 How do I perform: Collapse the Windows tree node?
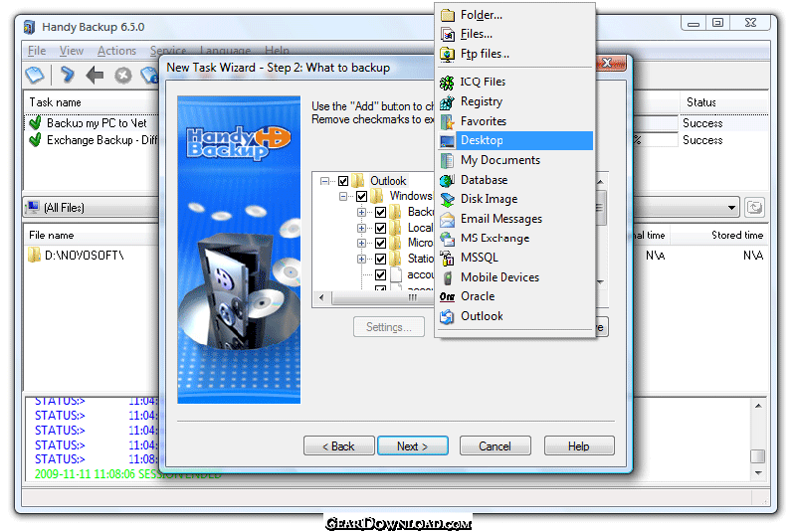coord(343,196)
